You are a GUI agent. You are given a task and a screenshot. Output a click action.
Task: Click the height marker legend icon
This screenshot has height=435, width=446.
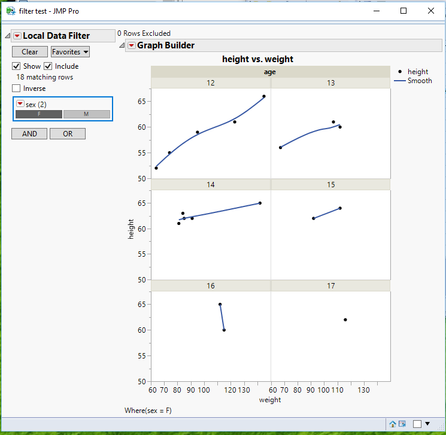point(400,71)
